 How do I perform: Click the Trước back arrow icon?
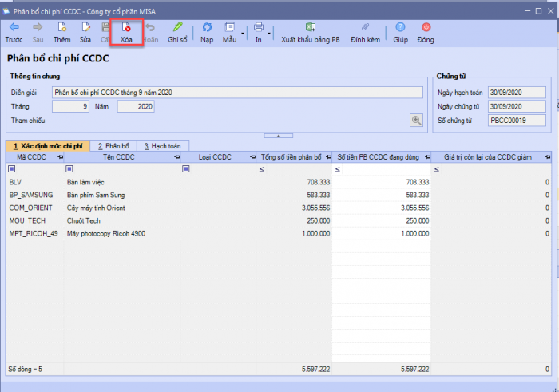pyautogui.click(x=14, y=28)
